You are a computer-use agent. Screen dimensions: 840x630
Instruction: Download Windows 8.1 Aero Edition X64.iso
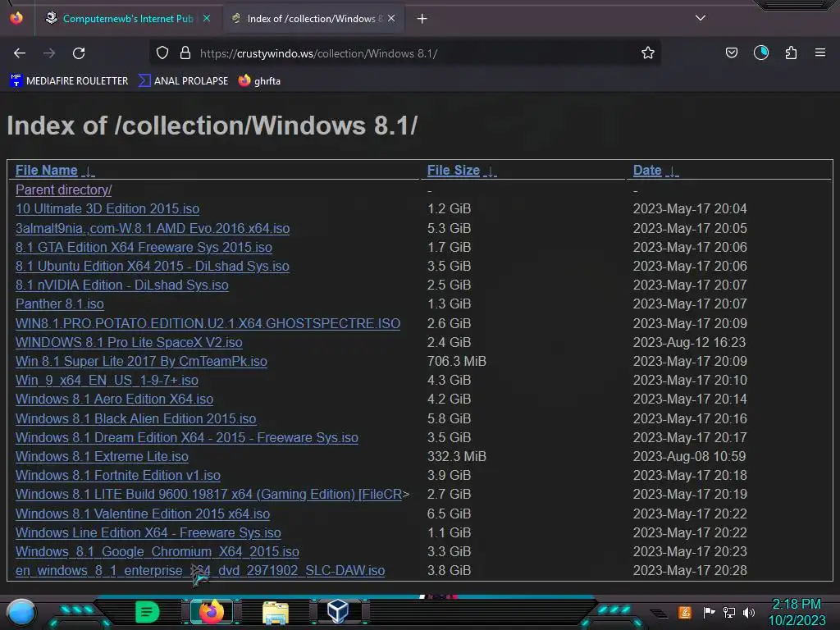click(114, 399)
